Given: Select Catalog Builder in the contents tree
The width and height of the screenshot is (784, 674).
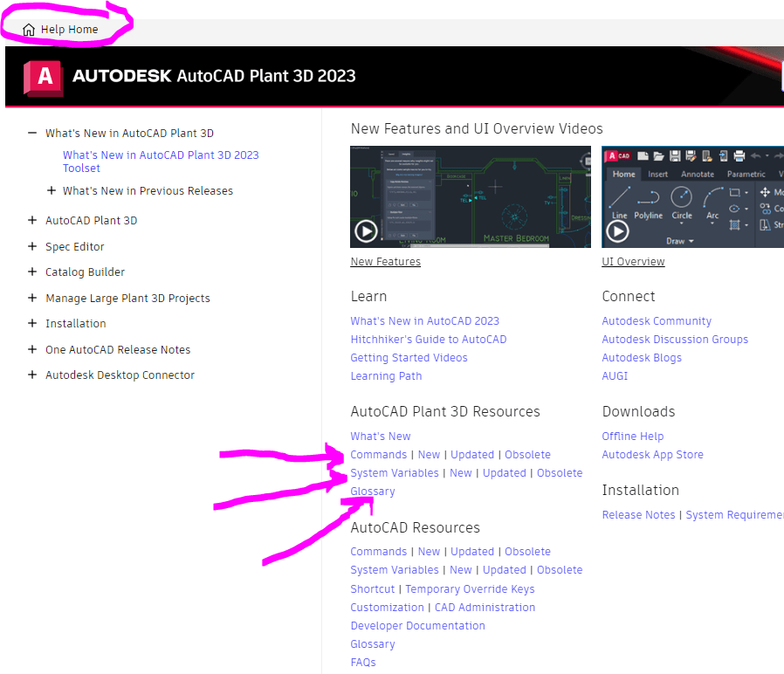Looking at the screenshot, I should coord(85,272).
